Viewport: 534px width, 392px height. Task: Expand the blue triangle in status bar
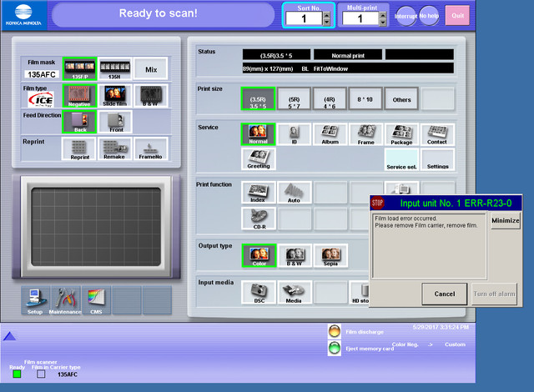coord(9,336)
